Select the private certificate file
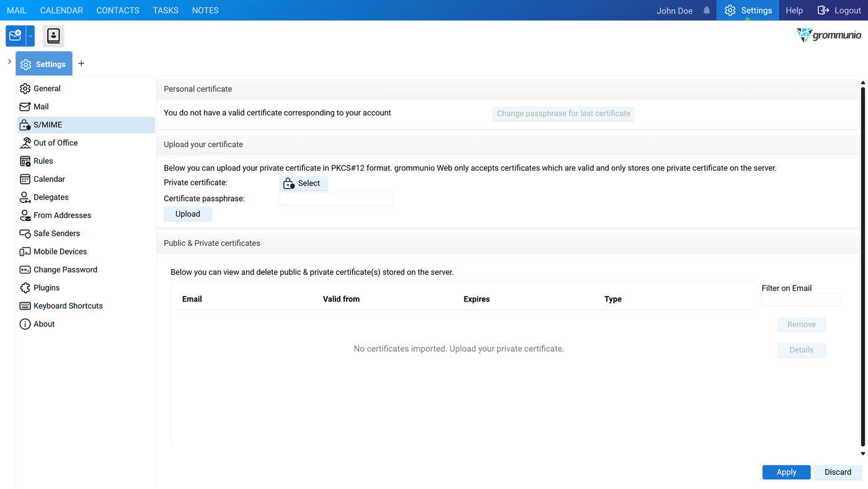The height and width of the screenshot is (489, 868). (303, 183)
